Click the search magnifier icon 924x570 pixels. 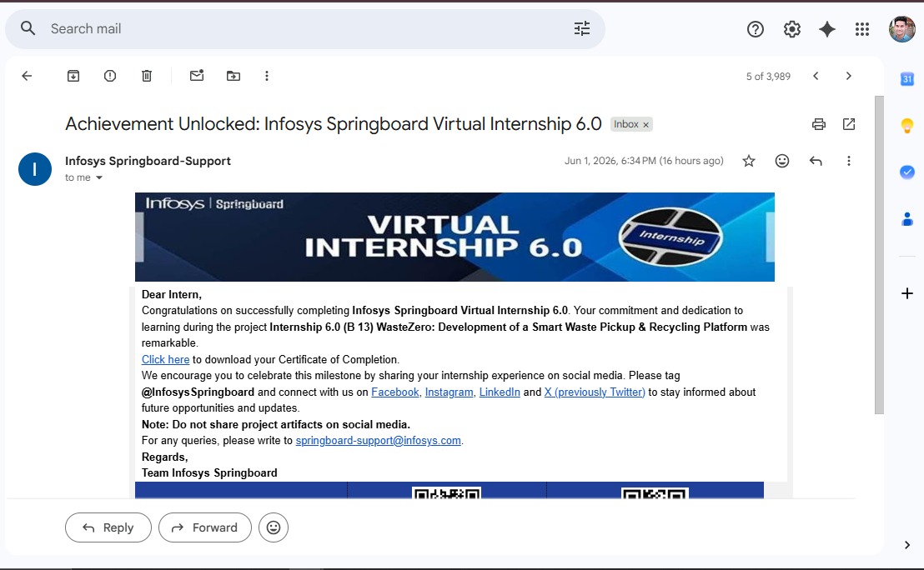coord(28,28)
